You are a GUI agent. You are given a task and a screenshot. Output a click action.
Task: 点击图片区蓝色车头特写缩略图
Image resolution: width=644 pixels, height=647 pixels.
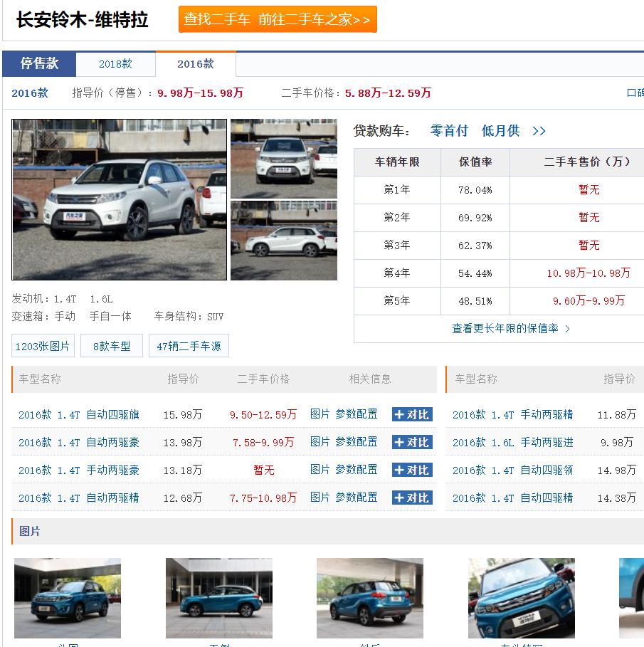tap(522, 599)
